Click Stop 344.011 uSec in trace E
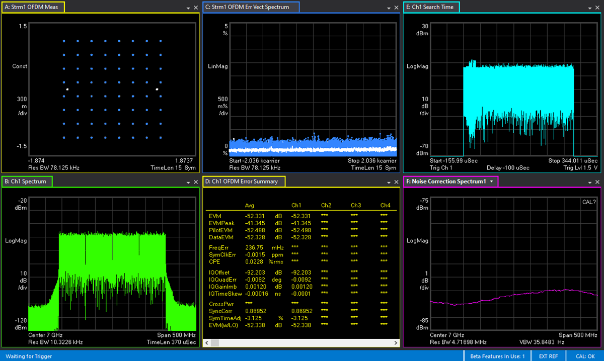604x361 pixels. 573,161
